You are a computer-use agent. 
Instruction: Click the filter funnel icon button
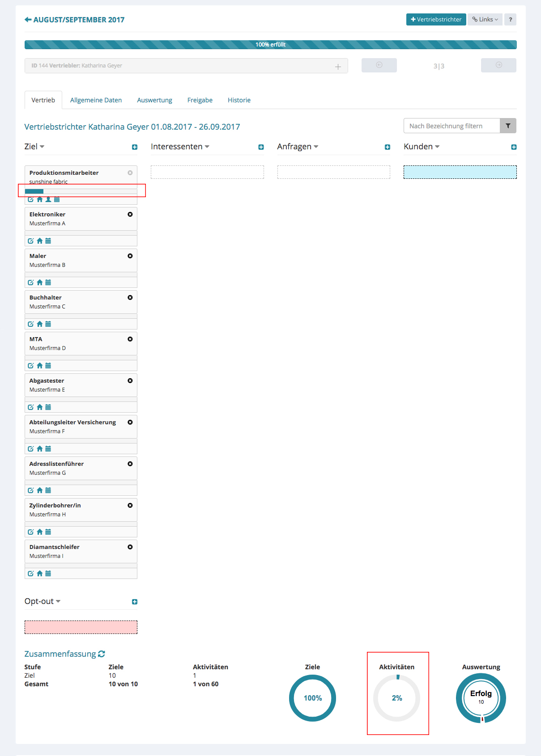point(508,126)
